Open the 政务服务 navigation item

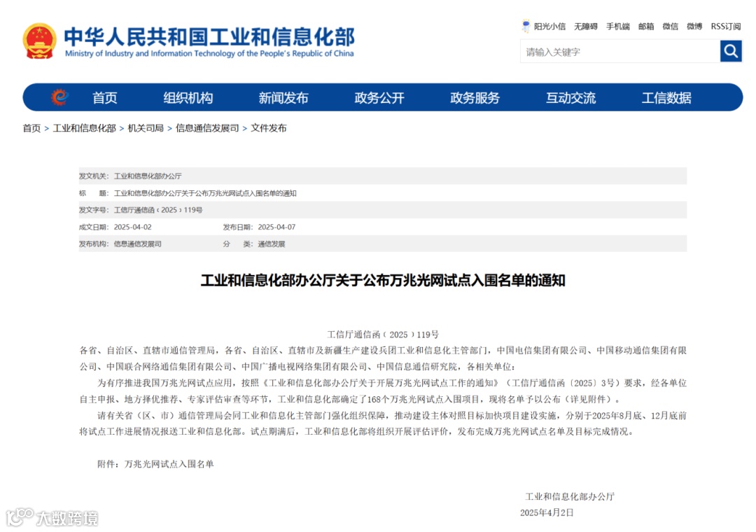click(475, 98)
